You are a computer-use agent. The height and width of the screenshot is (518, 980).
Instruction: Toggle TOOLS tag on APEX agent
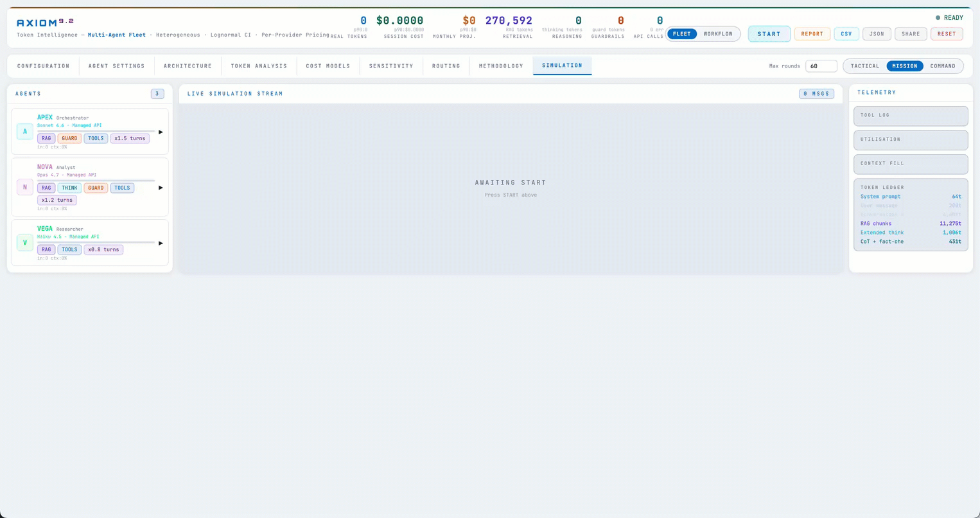point(96,138)
